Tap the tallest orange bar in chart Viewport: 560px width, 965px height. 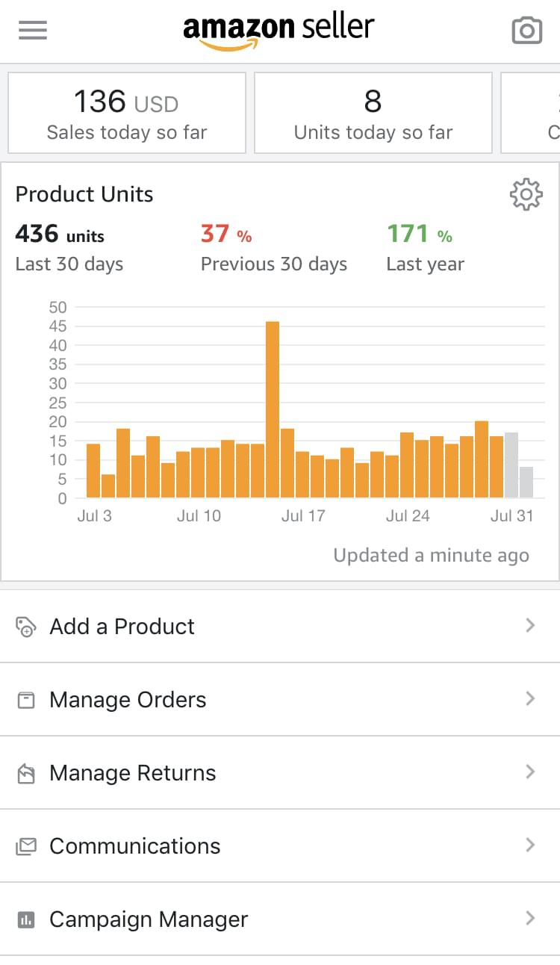[x=273, y=409]
